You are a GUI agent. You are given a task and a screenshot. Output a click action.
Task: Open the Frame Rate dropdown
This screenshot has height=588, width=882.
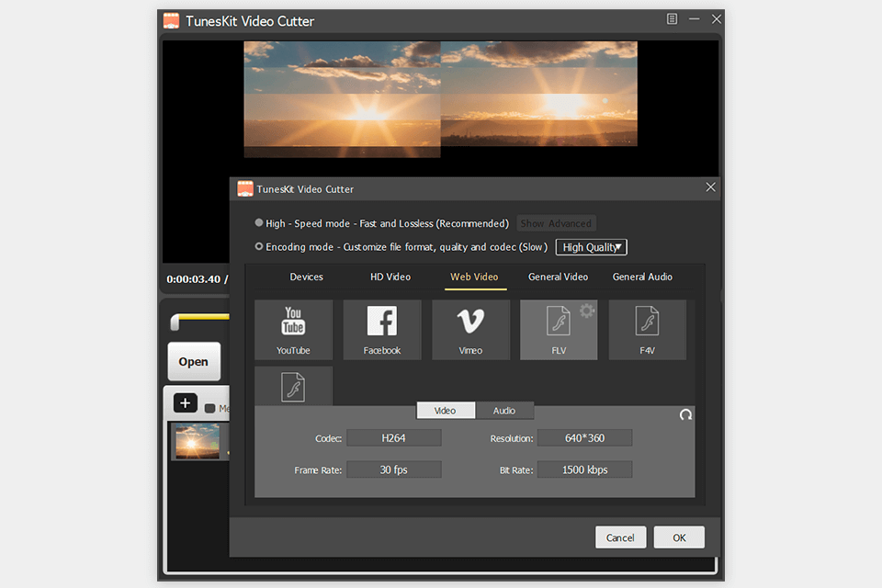tap(393, 469)
